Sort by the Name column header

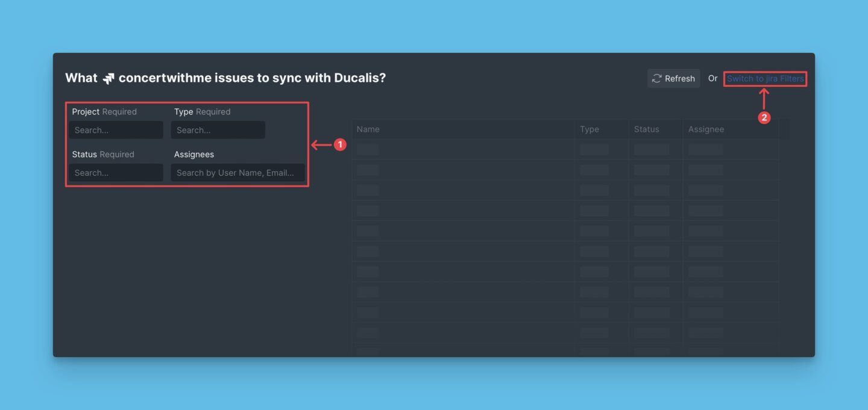[368, 129]
